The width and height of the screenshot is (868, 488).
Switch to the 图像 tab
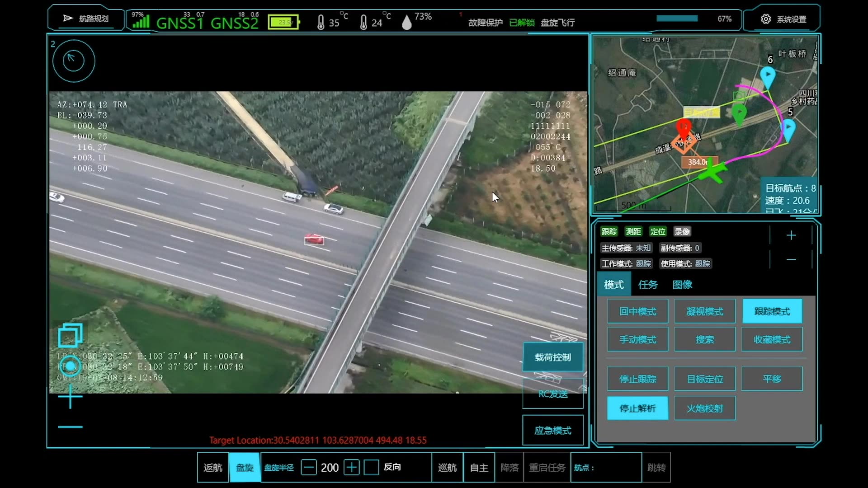point(682,285)
